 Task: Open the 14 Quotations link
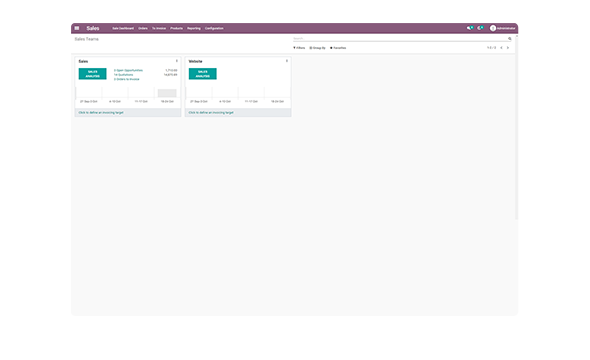tap(123, 75)
